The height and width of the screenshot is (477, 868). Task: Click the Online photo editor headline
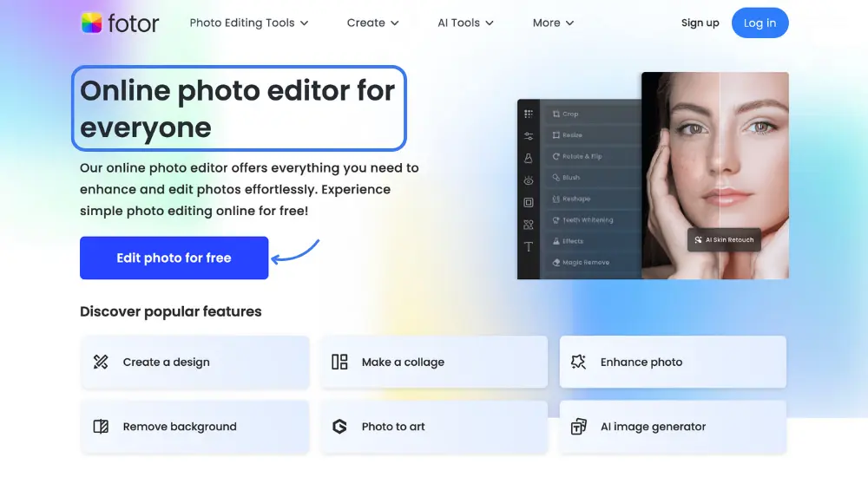238,108
